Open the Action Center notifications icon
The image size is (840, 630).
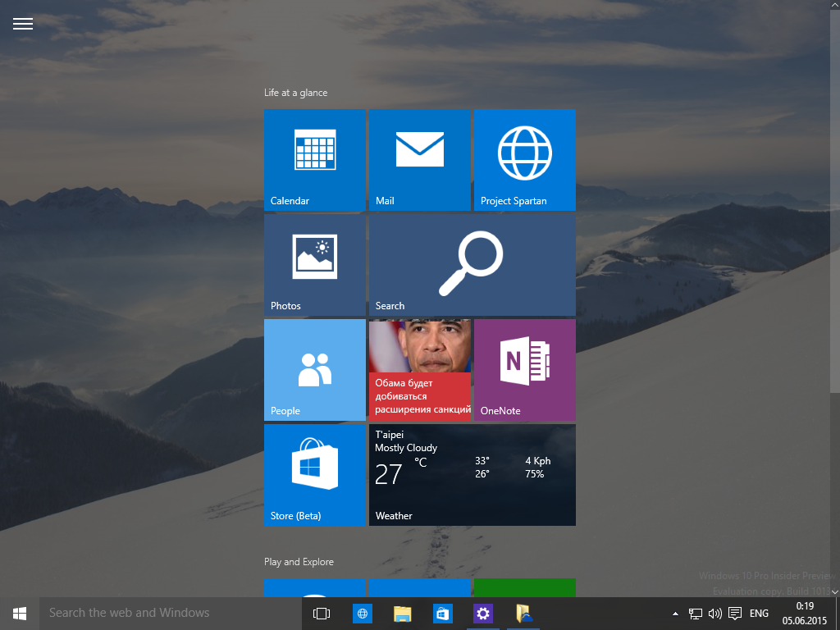735,614
